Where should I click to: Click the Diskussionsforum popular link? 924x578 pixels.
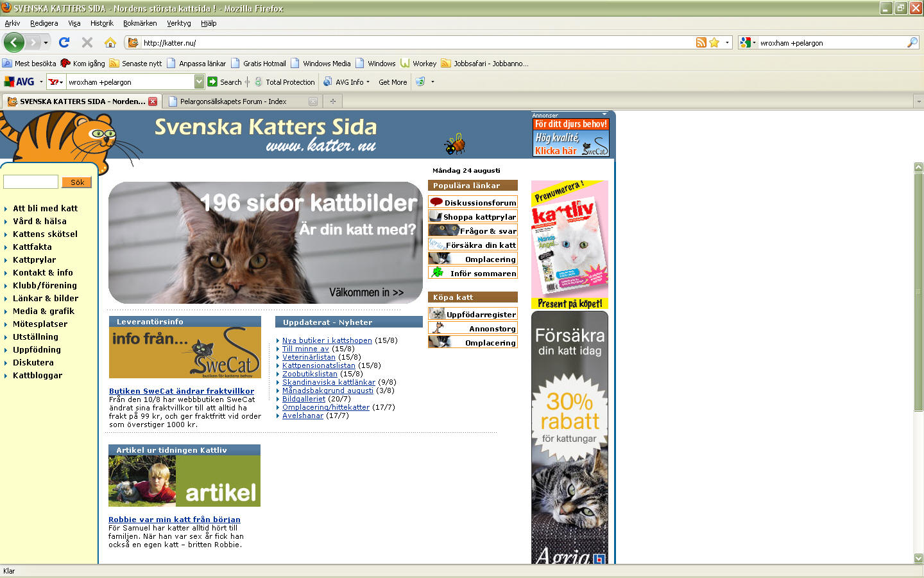pyautogui.click(x=473, y=202)
